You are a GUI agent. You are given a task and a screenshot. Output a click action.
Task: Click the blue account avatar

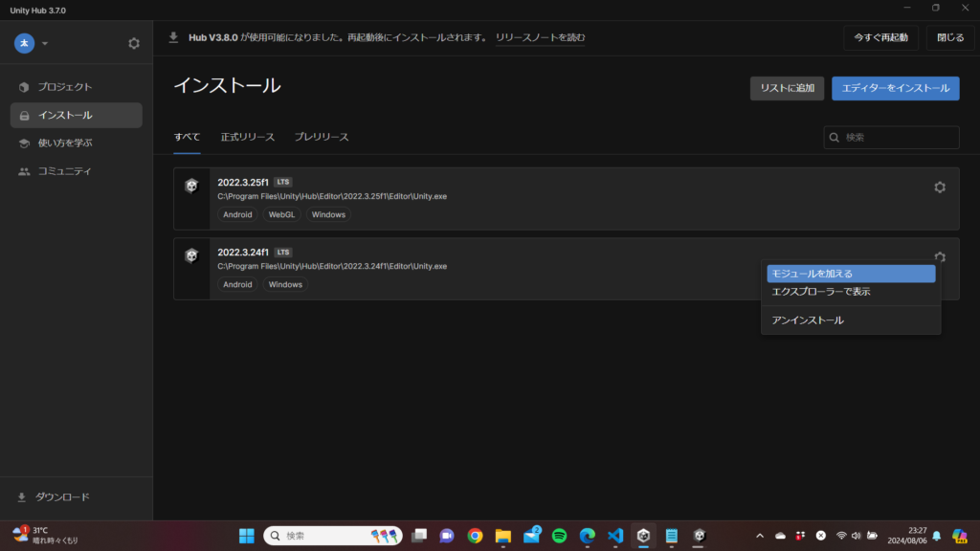tap(24, 43)
